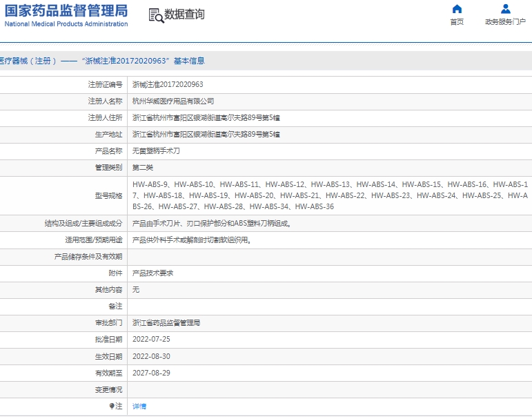Viewport: 532px width, 419px height.
Task: Select product name 无菌塑柄手术刀
Action: click(x=156, y=150)
